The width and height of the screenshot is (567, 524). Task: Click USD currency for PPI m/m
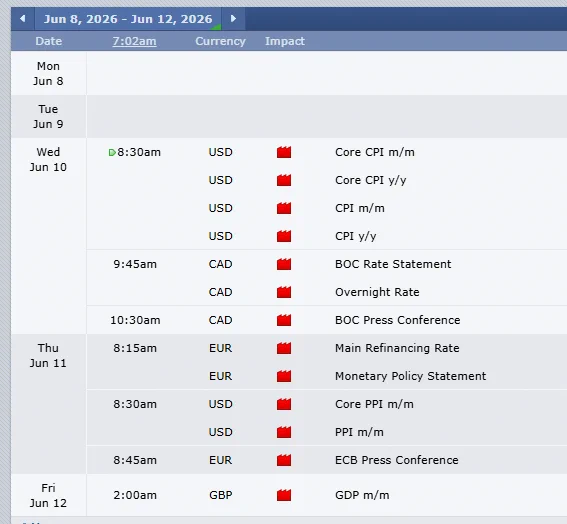(220, 432)
